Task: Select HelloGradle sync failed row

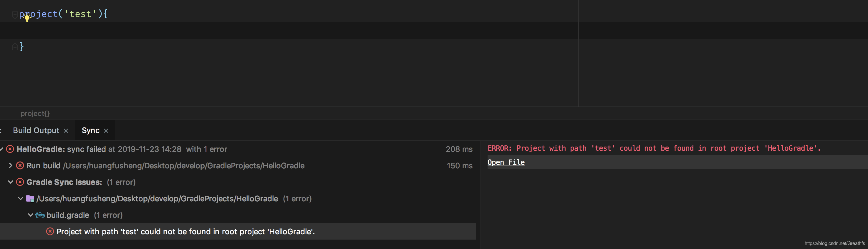Action: click(238, 149)
